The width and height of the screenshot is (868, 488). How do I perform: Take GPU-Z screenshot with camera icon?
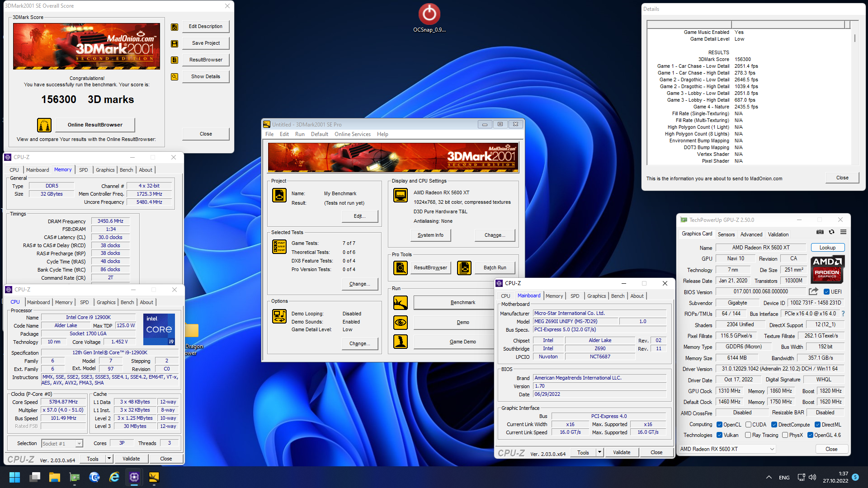pyautogui.click(x=820, y=232)
